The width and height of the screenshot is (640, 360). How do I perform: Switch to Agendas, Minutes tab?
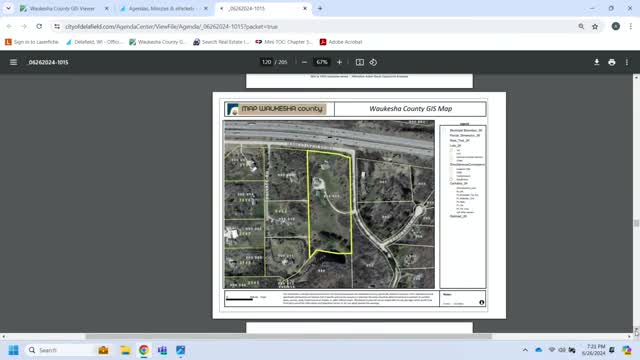(x=161, y=8)
